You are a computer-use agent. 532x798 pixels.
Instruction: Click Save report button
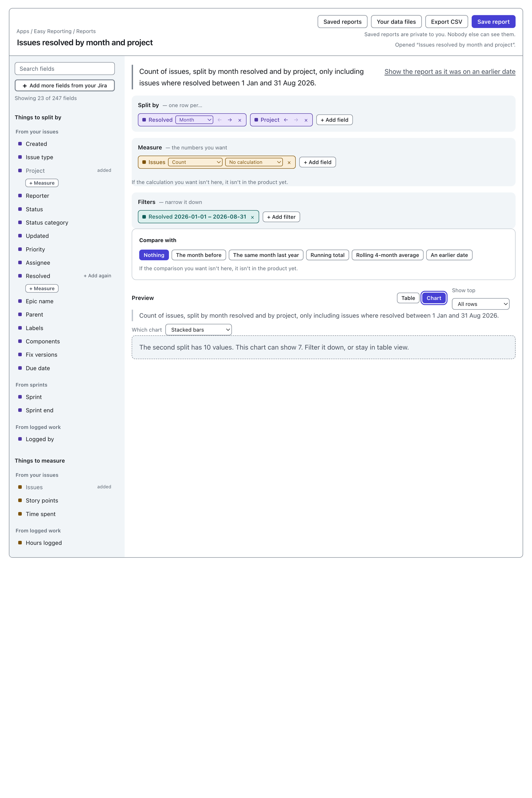493,22
